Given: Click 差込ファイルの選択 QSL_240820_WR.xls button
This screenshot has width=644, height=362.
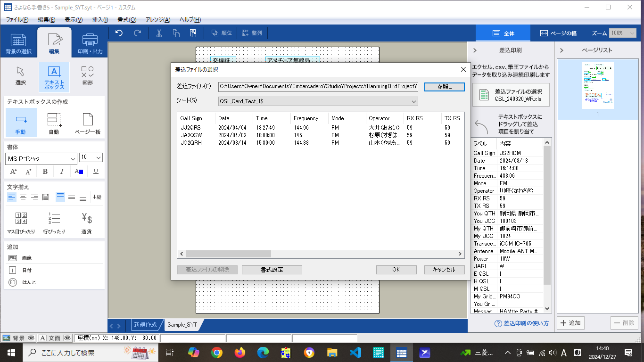Looking at the screenshot, I should point(511,95).
